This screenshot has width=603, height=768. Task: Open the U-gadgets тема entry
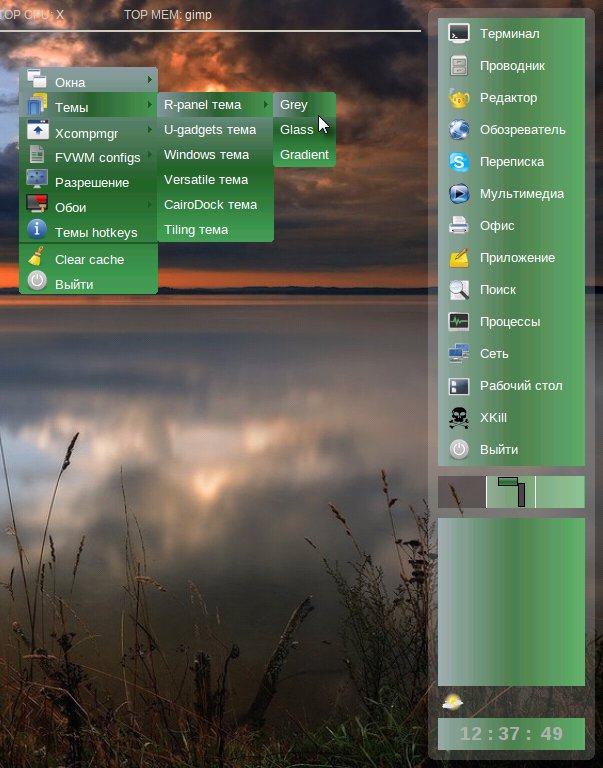click(x=215, y=130)
